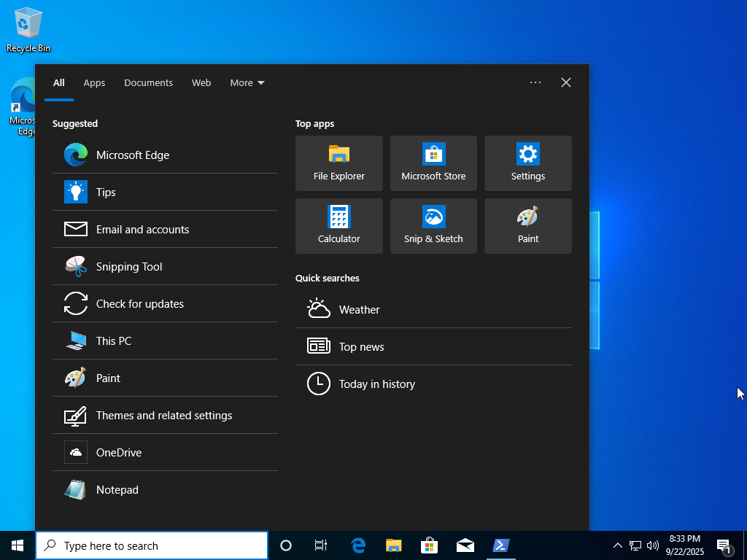Switch to the Documents tab

pos(148,83)
